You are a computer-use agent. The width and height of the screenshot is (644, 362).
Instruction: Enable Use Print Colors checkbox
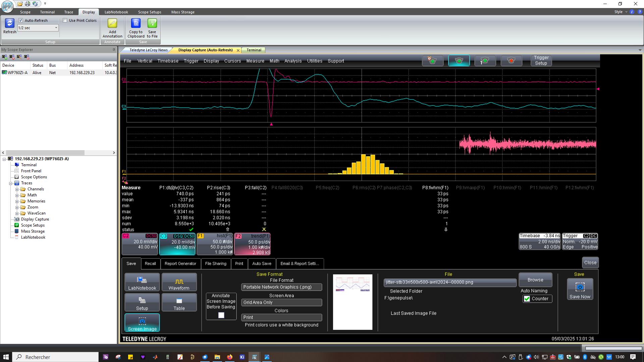click(x=65, y=20)
